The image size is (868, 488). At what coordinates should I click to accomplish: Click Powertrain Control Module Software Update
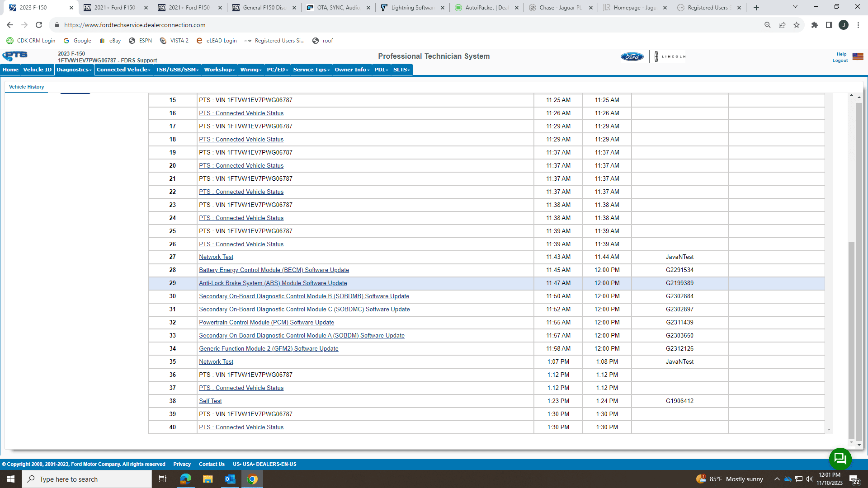[266, 322]
